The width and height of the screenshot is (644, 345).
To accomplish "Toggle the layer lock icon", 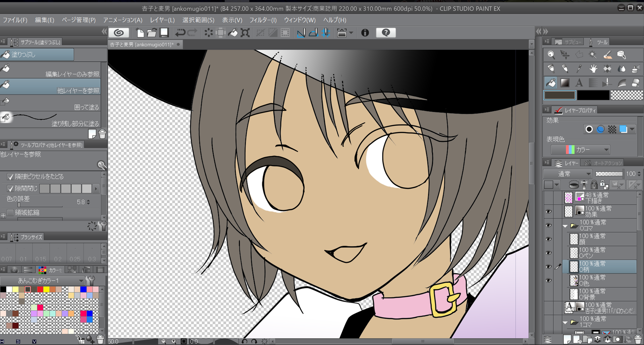I will click(x=594, y=185).
